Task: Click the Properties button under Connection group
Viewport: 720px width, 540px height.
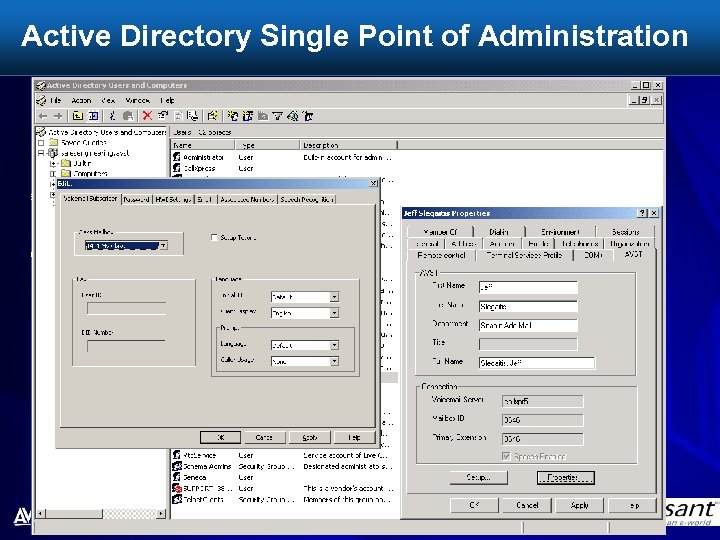Action: (566, 478)
